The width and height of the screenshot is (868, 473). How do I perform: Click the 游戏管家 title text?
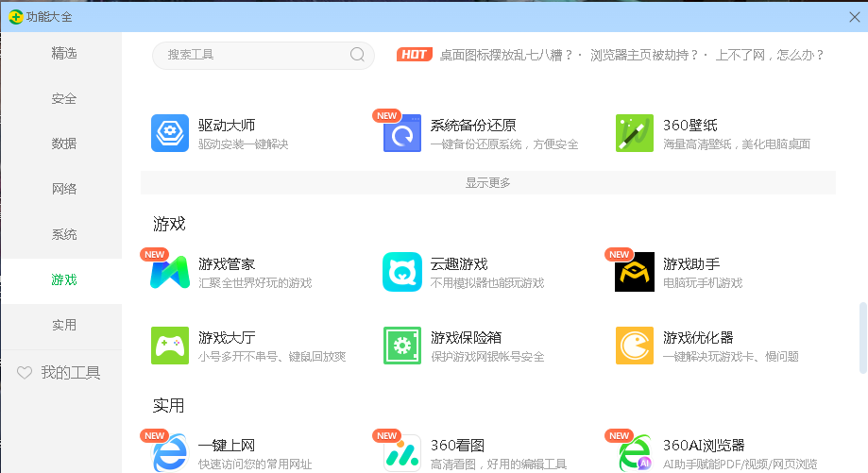point(227,264)
